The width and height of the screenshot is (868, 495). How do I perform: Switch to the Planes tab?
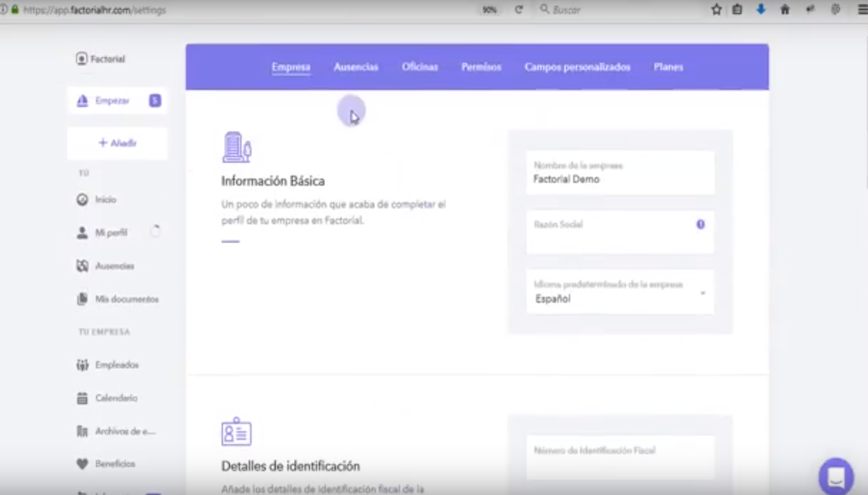(x=668, y=67)
